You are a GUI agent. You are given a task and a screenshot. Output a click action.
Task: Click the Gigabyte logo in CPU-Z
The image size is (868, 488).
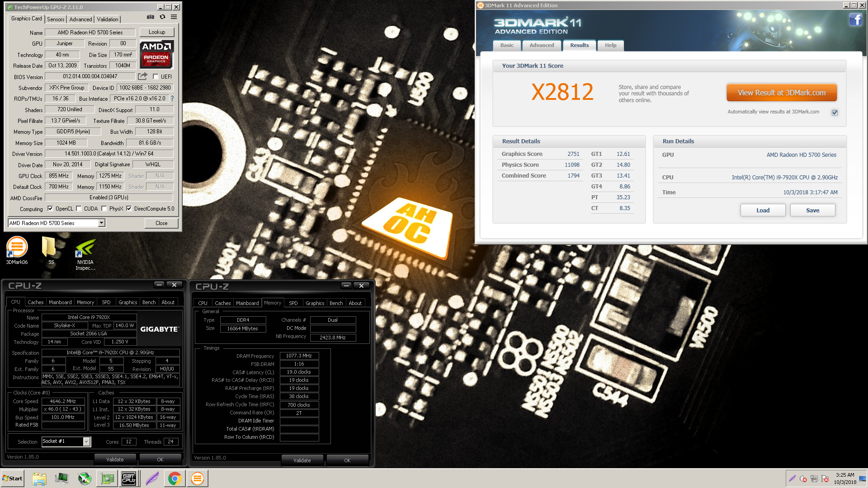tap(160, 329)
